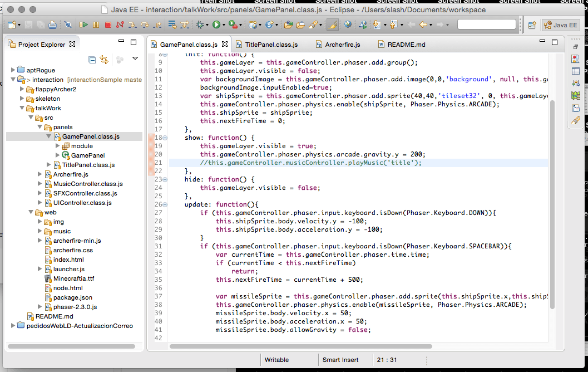
Task: Save all open files with Save All icon
Action: (x=41, y=24)
